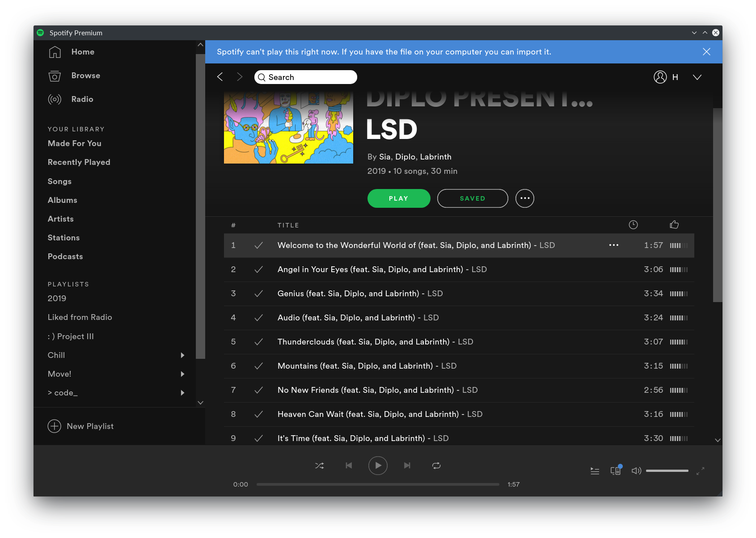The height and width of the screenshot is (538, 756).
Task: Unsave Angel in Your Eyes via its checkmark
Action: [258, 269]
